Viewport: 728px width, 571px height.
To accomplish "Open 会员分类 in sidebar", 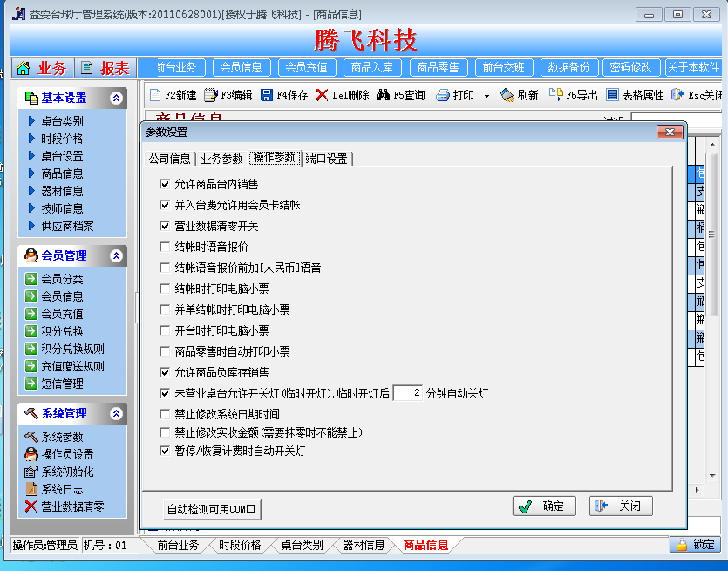I will point(62,279).
